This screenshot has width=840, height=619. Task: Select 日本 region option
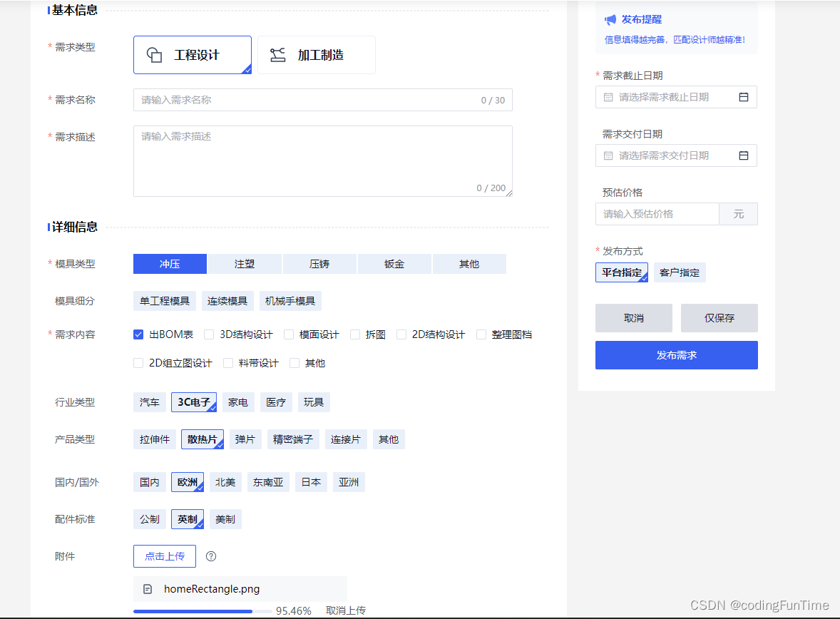311,482
